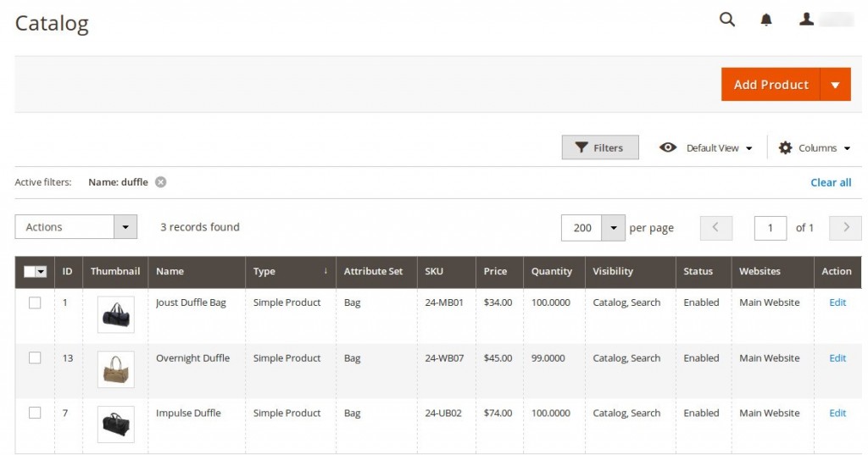Sort by the Price column header
Image resolution: width=868 pixels, height=455 pixels.
495,271
